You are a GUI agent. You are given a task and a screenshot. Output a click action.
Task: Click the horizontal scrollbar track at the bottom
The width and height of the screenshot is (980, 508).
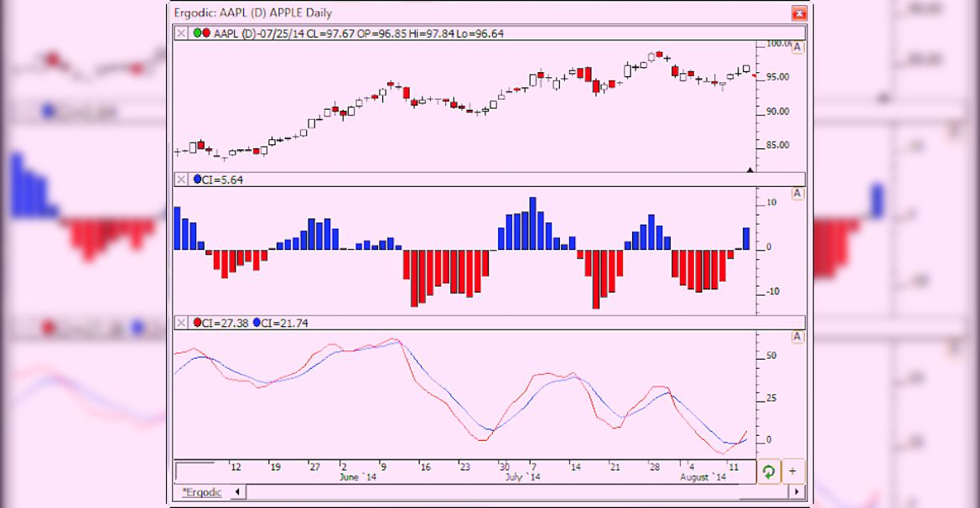click(x=503, y=491)
